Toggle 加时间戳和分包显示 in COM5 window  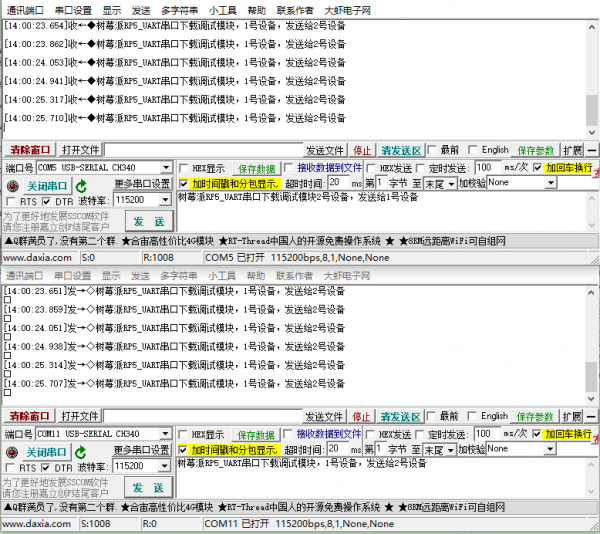point(184,184)
